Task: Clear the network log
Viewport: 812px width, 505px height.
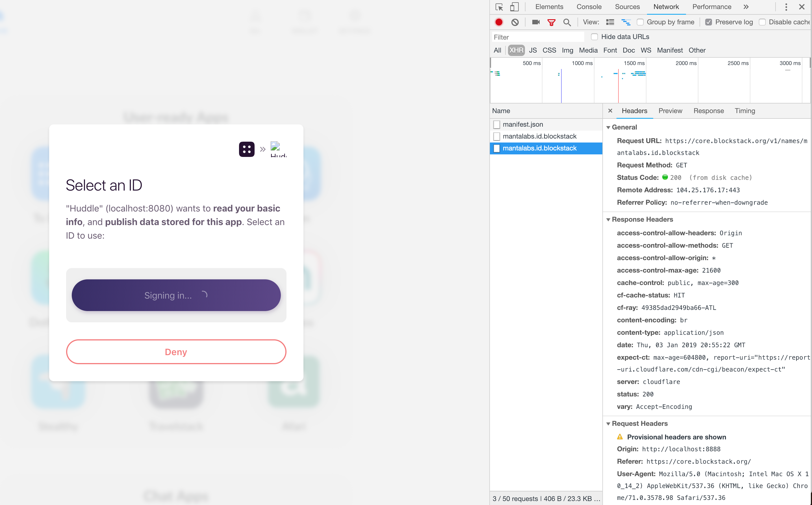Action: (x=515, y=22)
